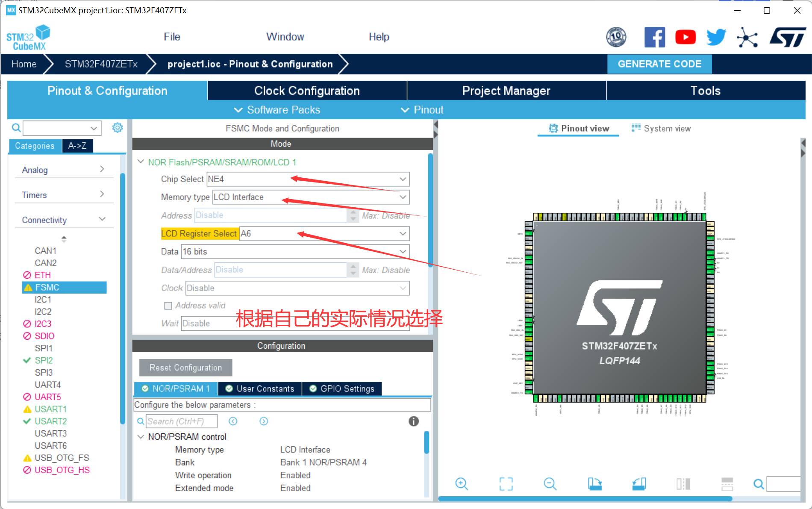Click the STM32CubeMX logo

coord(28,38)
